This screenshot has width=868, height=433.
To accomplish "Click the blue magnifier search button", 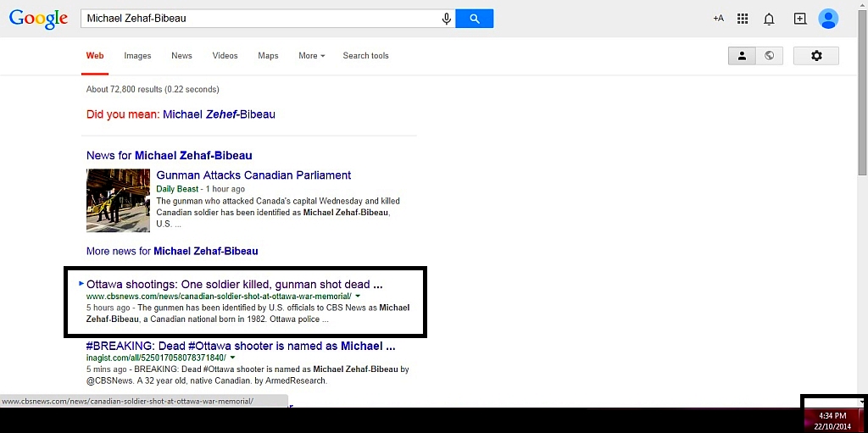I will tap(475, 19).
